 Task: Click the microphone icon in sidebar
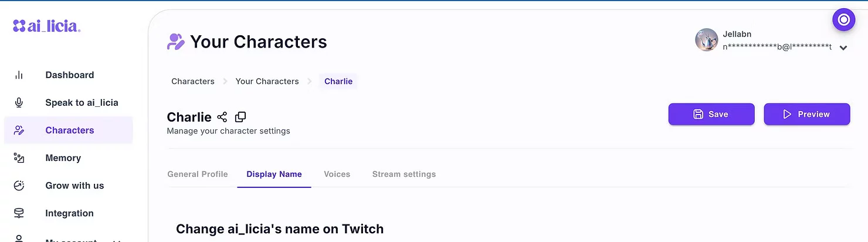tap(19, 103)
